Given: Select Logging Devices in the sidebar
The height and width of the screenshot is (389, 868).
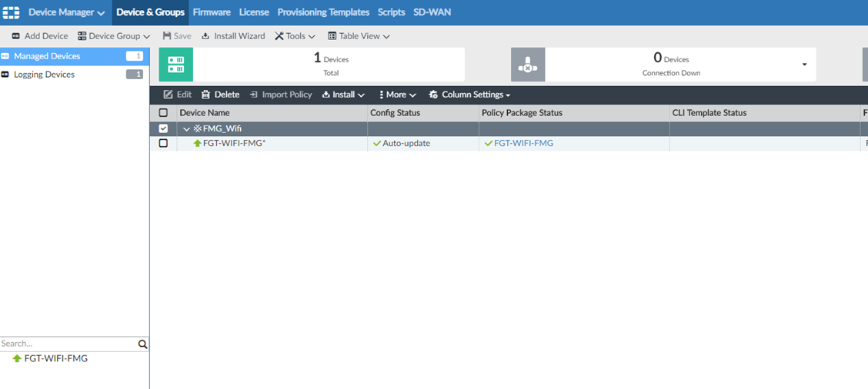Looking at the screenshot, I should point(44,75).
